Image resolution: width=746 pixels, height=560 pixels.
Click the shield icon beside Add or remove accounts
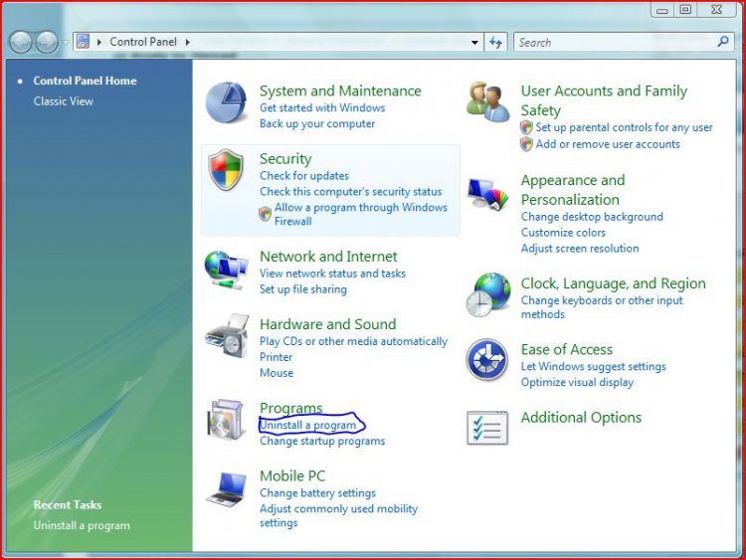(526, 144)
